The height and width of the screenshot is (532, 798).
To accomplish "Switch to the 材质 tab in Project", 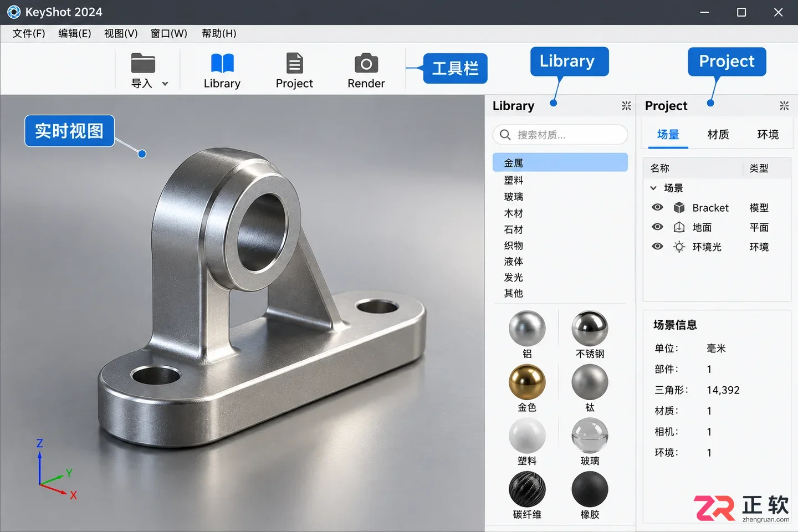I will tap(718, 134).
